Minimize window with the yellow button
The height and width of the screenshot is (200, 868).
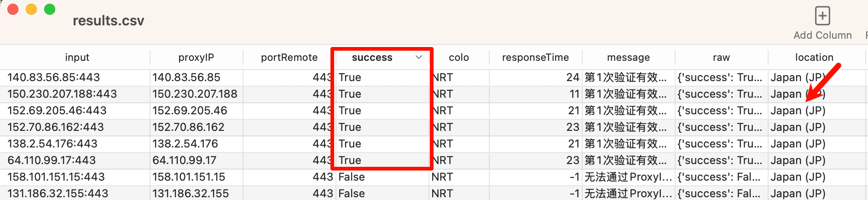click(x=31, y=9)
